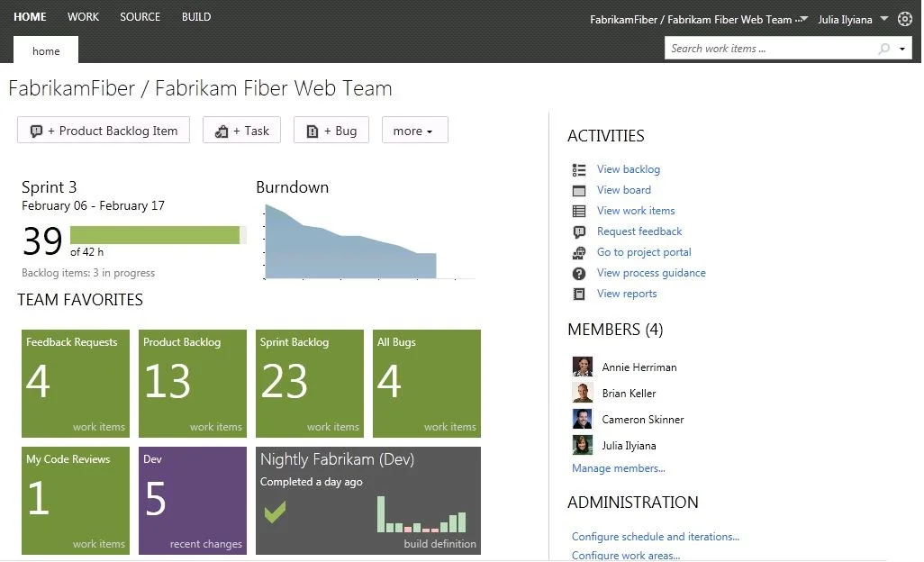Click the settings gear icon in header

click(905, 19)
